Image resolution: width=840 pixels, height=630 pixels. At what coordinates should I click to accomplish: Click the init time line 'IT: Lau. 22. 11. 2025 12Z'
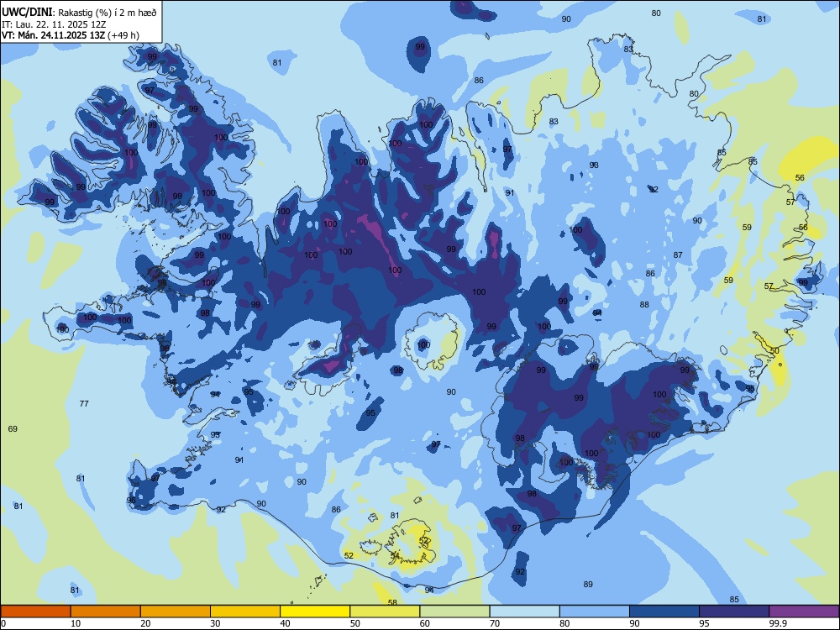tap(53, 24)
